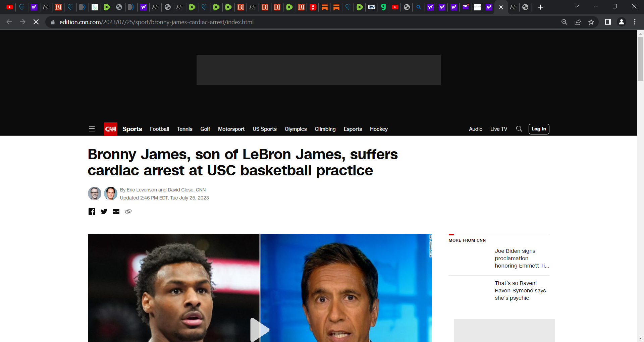This screenshot has width=644, height=342.
Task: Click Eric Levenson author photo
Action: [95, 193]
